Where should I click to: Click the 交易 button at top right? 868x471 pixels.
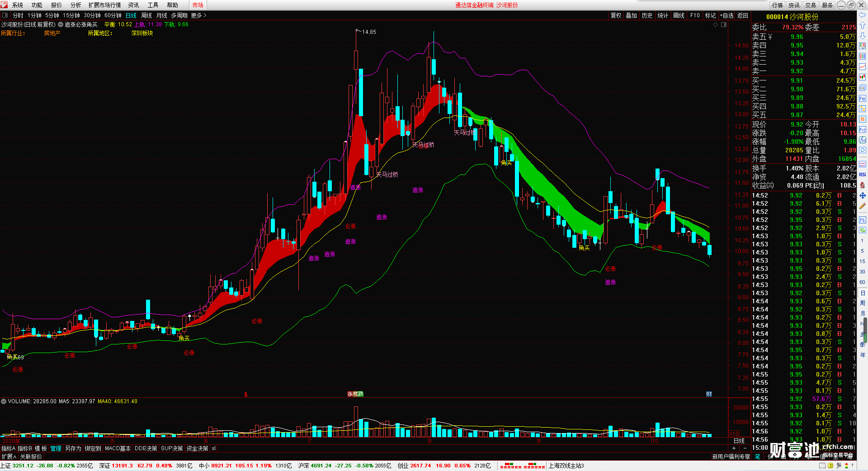[x=811, y=5]
